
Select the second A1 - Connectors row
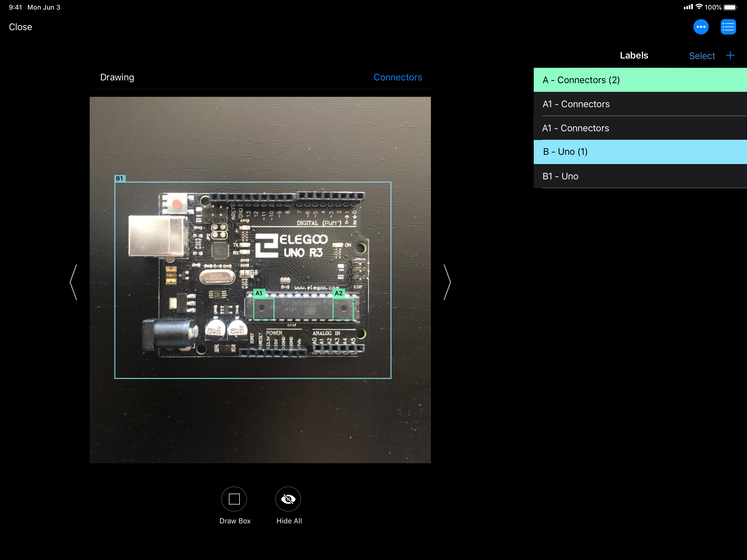(640, 128)
